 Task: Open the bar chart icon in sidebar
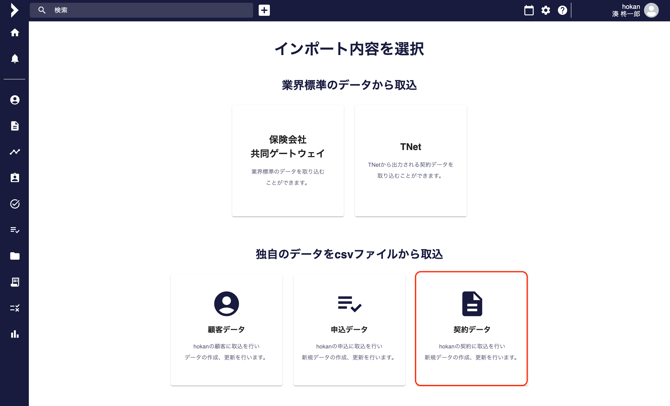14,334
